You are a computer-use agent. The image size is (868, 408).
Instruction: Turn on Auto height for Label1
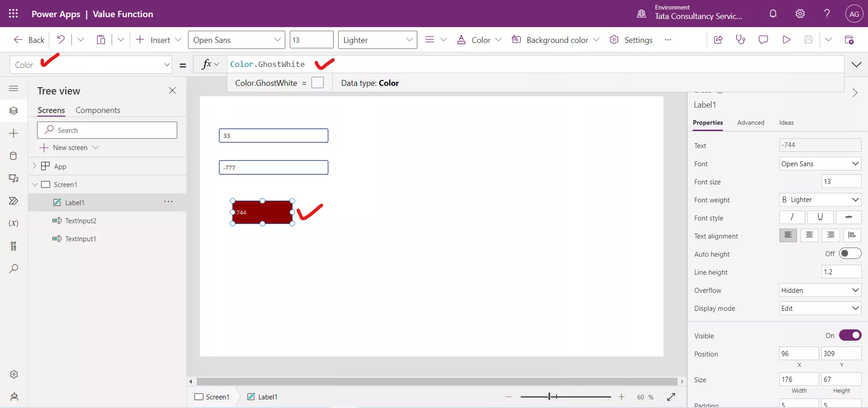pos(850,253)
